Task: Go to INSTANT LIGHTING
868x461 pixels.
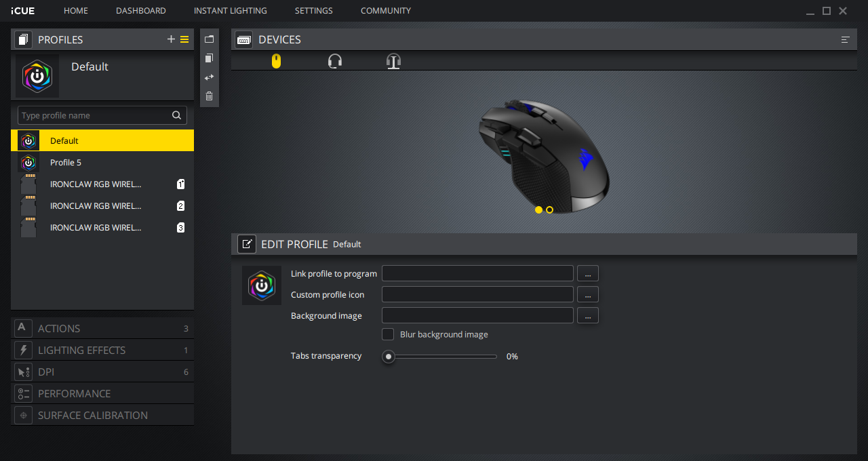Action: coord(231,11)
